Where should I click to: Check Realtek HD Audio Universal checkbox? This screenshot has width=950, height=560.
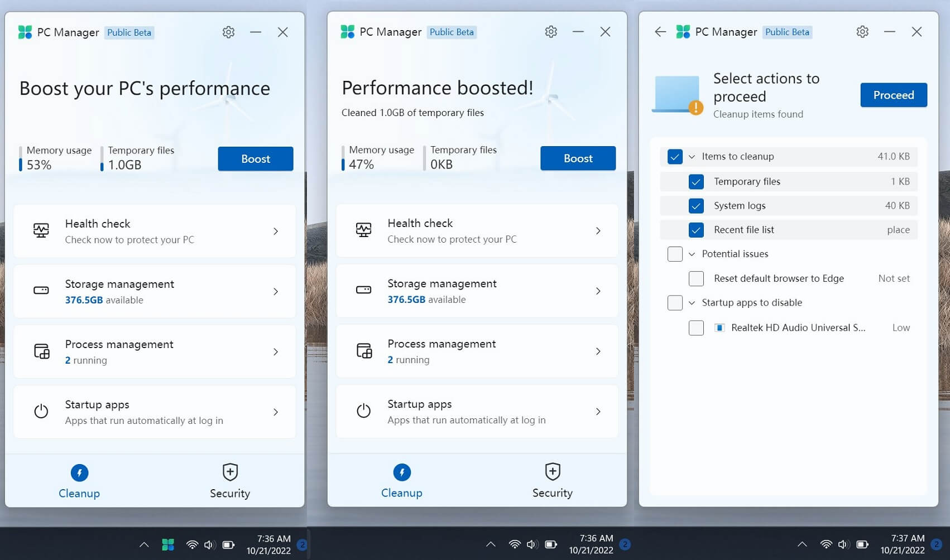click(696, 328)
